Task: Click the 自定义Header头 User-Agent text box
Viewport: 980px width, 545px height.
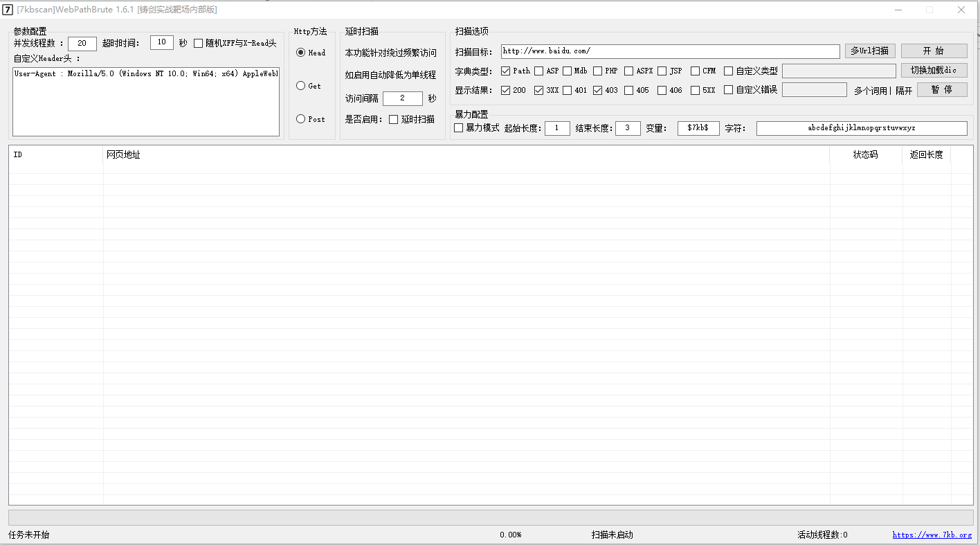Action: click(146, 101)
